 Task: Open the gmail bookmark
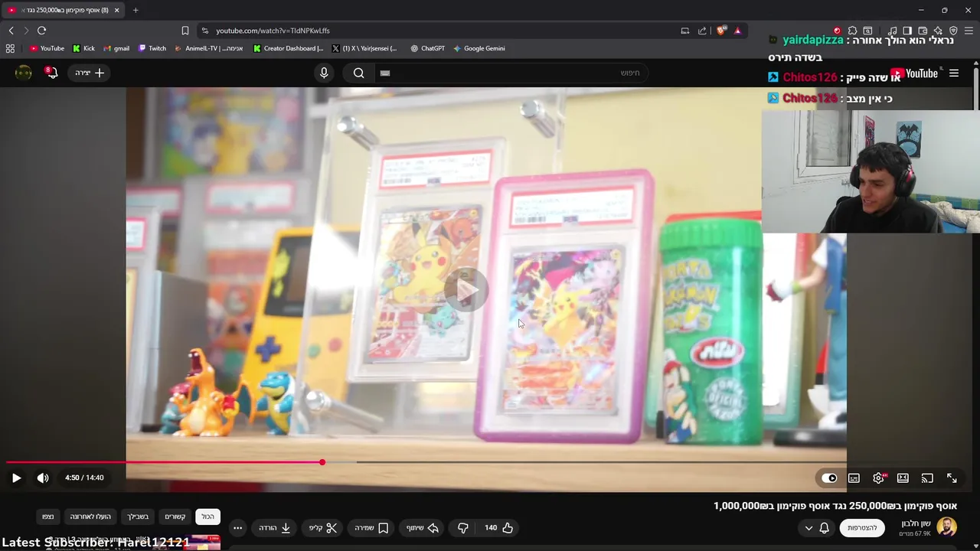point(116,48)
